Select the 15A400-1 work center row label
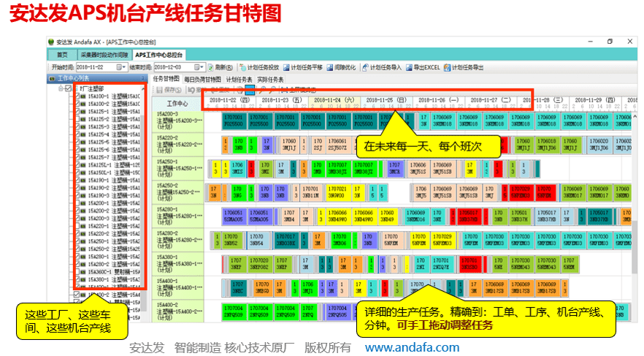 tap(178, 288)
